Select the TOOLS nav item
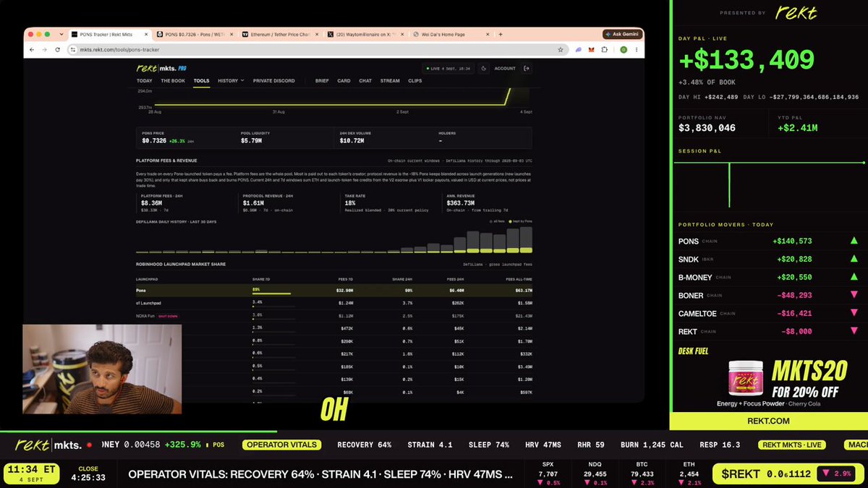The width and height of the screenshot is (868, 488). pos(201,81)
